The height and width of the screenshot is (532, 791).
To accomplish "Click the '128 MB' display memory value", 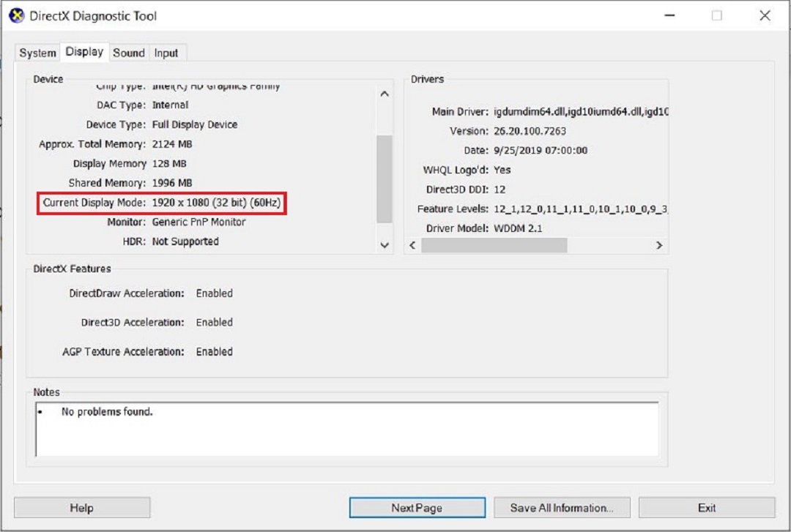I will [169, 164].
